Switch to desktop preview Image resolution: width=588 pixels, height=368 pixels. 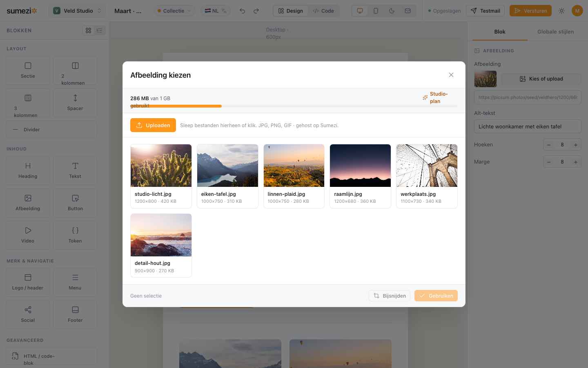[360, 11]
